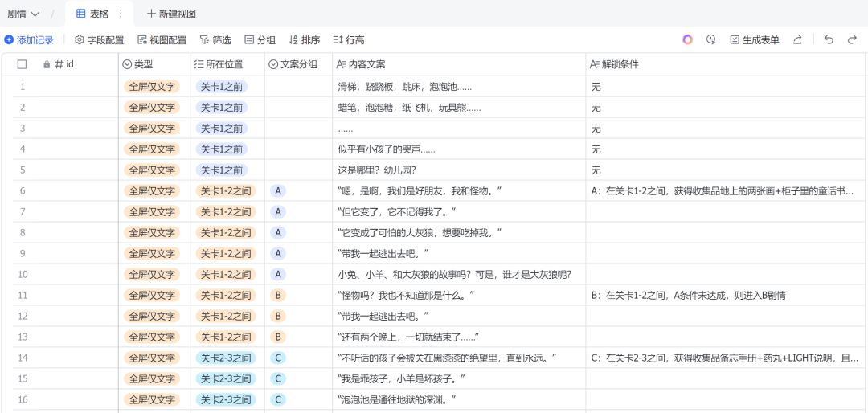The image size is (868, 413).
Task: Click 关卡2-3之间 tag in row 14
Action: pos(226,358)
